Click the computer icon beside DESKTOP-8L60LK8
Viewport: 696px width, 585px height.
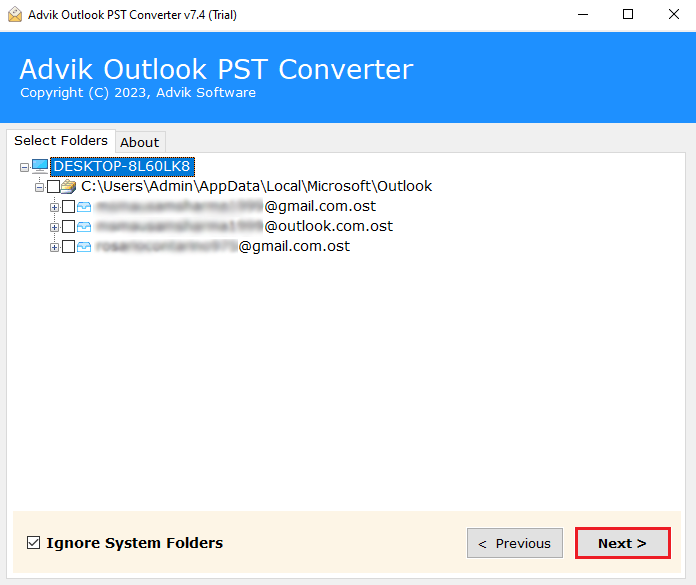[x=40, y=167]
